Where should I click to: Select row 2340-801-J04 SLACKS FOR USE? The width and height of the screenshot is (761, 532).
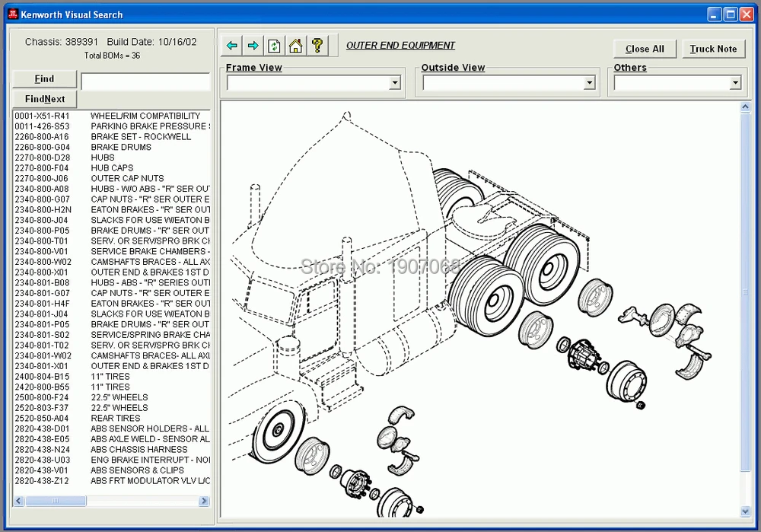click(x=112, y=314)
